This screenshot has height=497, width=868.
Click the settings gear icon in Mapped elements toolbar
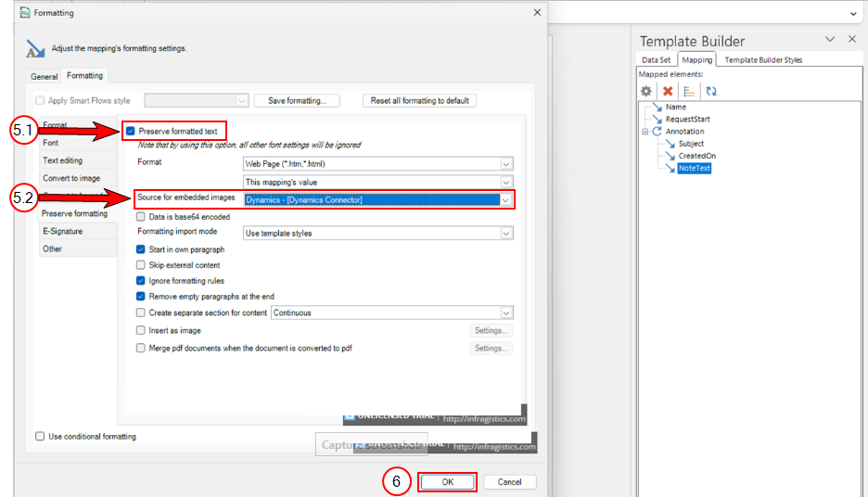click(x=646, y=91)
